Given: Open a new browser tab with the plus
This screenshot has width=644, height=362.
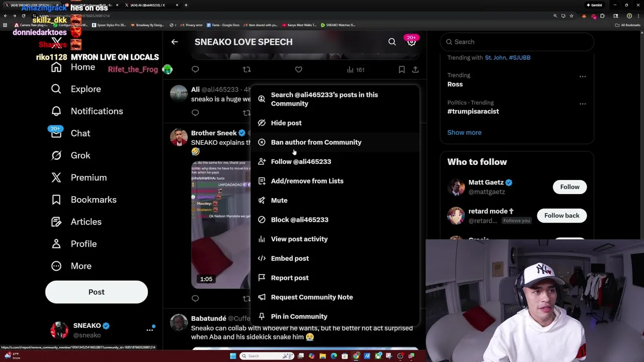Looking at the screenshot, I should point(186,5).
